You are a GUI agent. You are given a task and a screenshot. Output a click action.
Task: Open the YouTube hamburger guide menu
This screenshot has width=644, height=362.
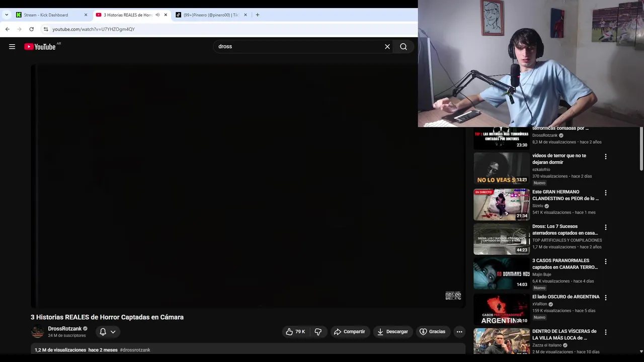(x=12, y=47)
